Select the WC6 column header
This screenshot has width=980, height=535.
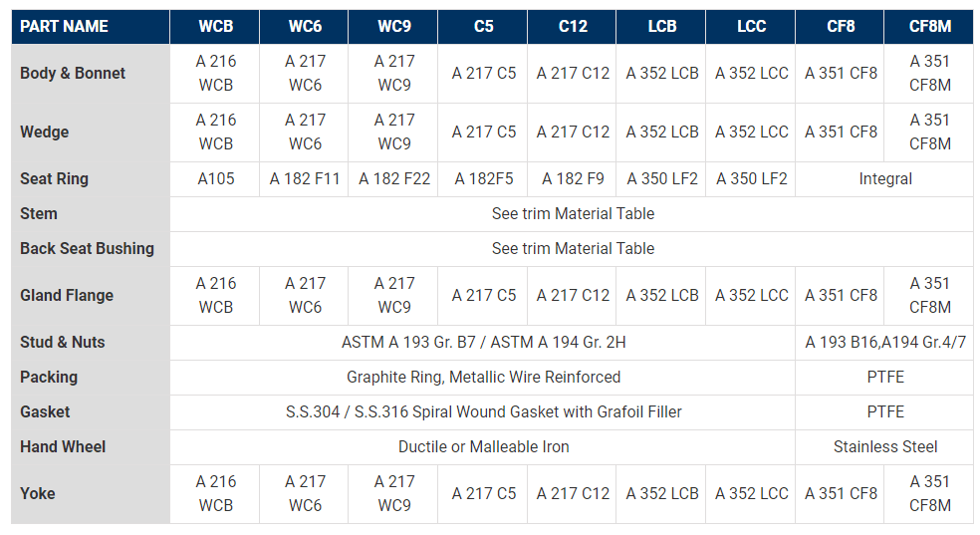tap(305, 27)
